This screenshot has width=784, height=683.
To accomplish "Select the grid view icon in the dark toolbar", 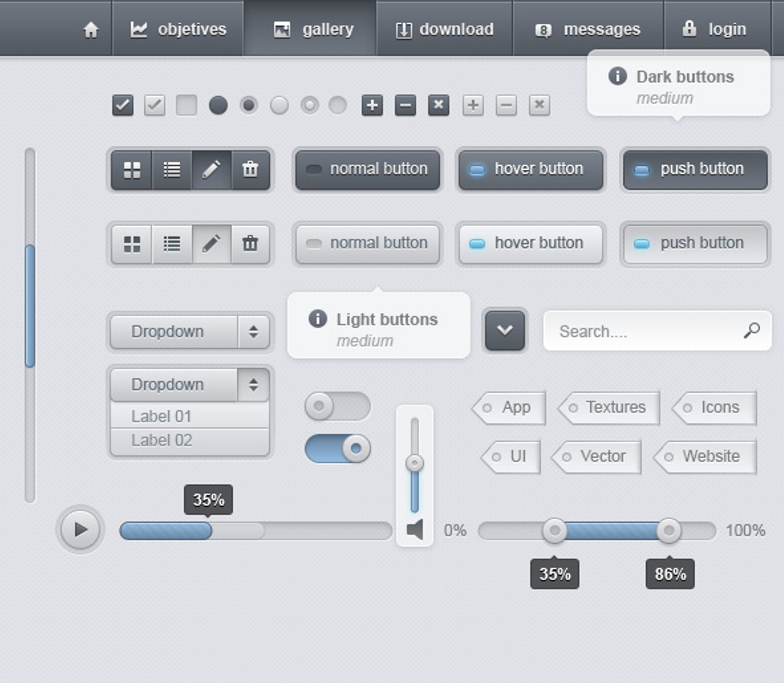I will click(x=132, y=170).
